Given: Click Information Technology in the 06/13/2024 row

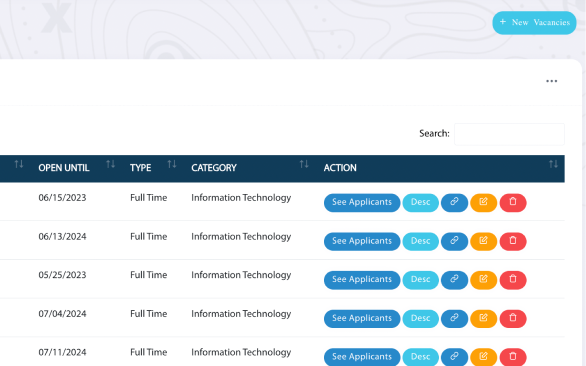Looking at the screenshot, I should click(241, 237).
